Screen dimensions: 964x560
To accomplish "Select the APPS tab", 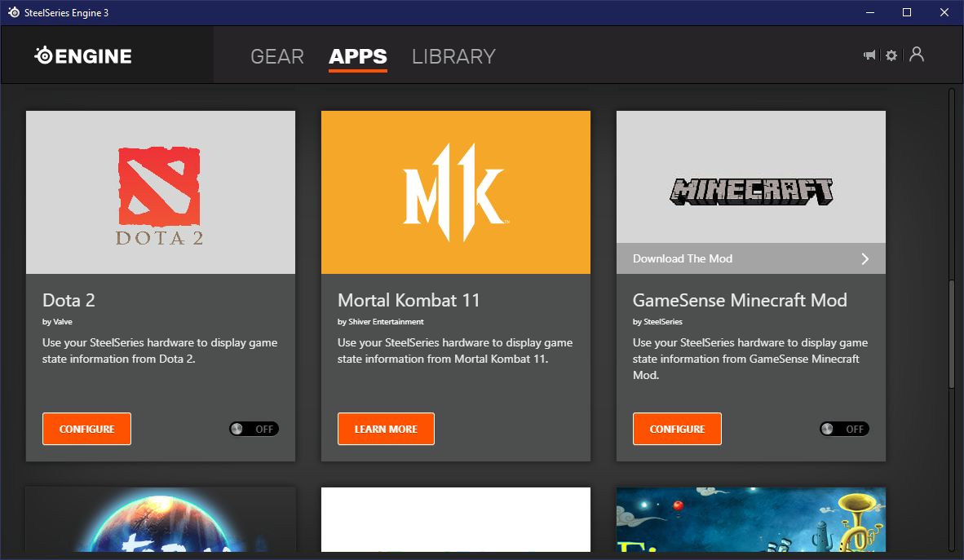I will click(x=358, y=56).
